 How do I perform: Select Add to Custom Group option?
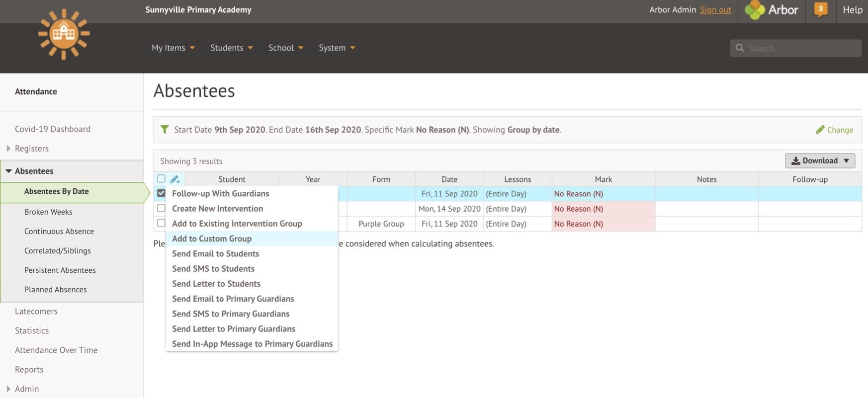[252, 239]
